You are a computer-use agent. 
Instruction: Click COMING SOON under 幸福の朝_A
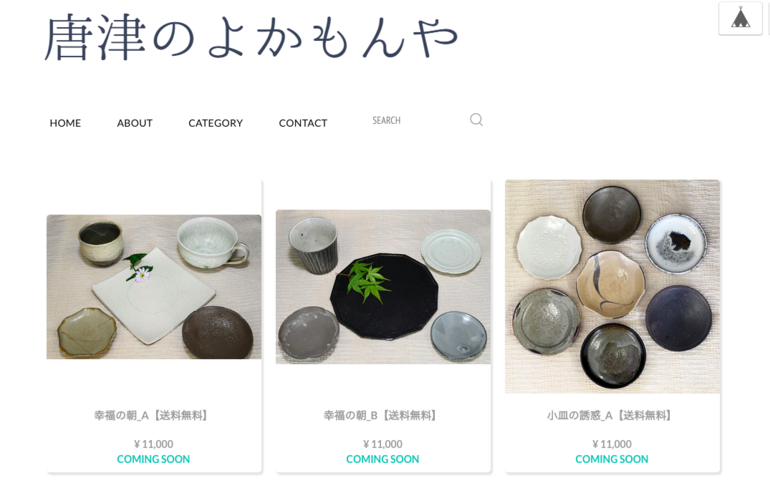[153, 459]
